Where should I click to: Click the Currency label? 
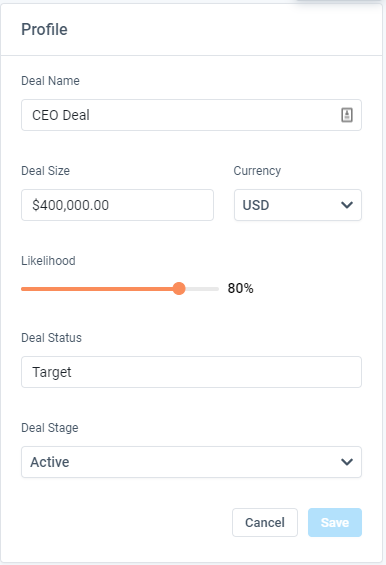point(257,171)
